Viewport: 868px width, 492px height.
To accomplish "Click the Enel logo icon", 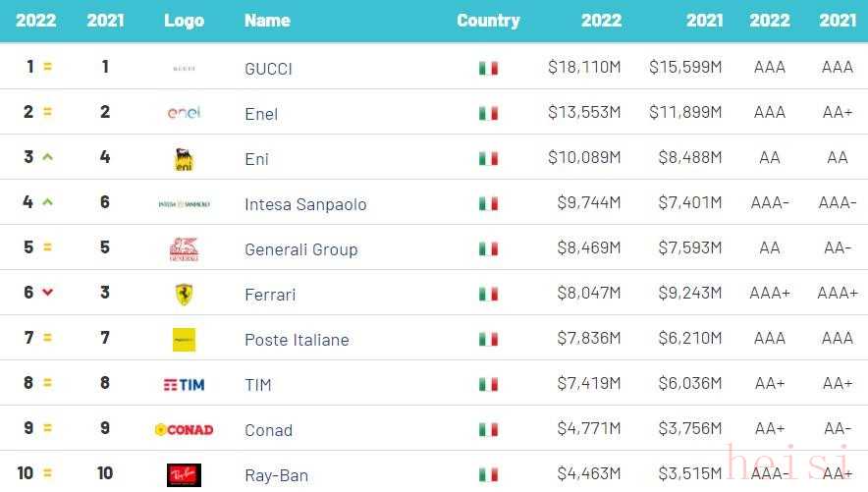I will tap(184, 113).
